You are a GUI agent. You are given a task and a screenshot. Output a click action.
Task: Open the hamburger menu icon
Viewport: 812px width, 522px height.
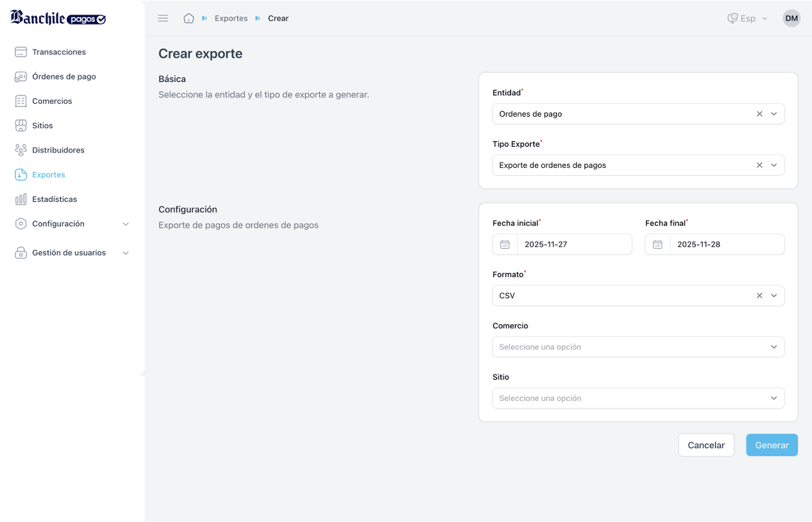pos(163,19)
